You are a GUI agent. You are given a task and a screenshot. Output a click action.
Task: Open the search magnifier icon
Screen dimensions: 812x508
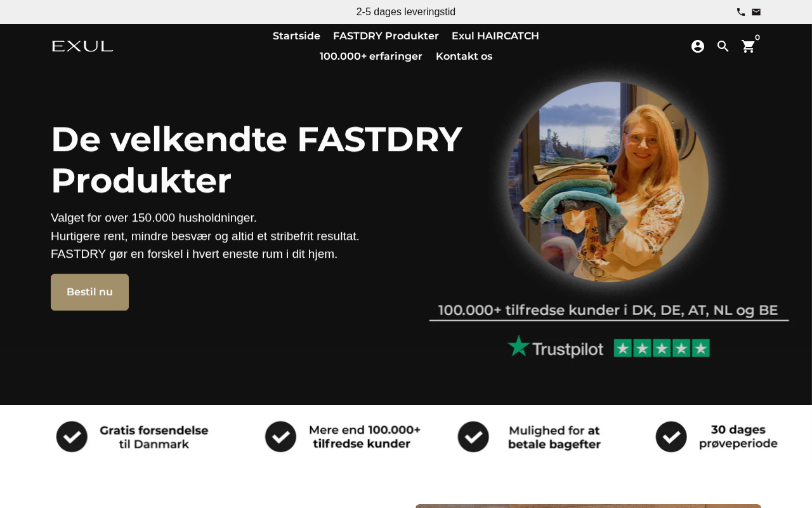coord(723,46)
